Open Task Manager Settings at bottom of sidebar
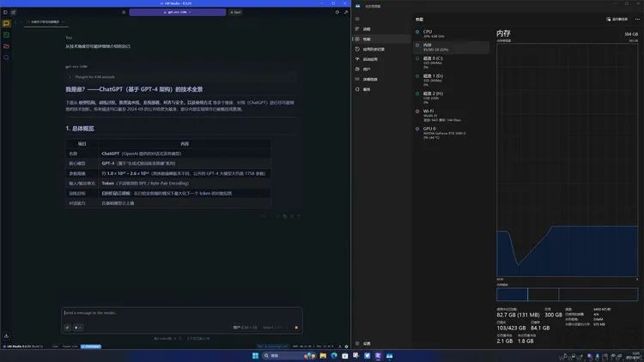Image resolution: width=644 pixels, height=362 pixels. point(381,343)
